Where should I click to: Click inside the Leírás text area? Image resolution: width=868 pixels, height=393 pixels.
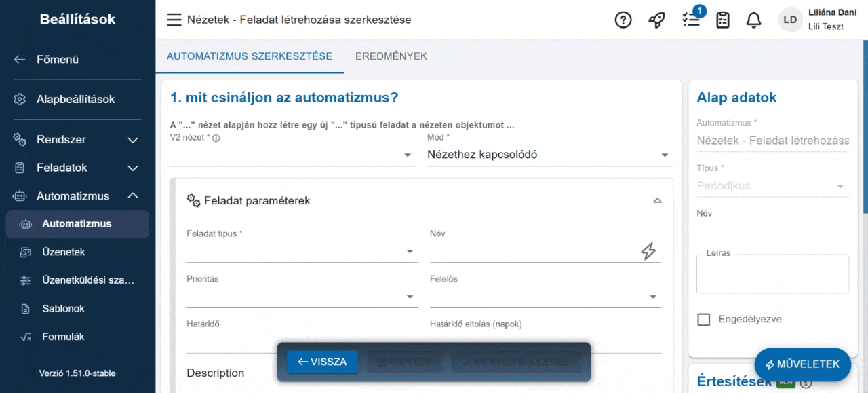point(772,274)
